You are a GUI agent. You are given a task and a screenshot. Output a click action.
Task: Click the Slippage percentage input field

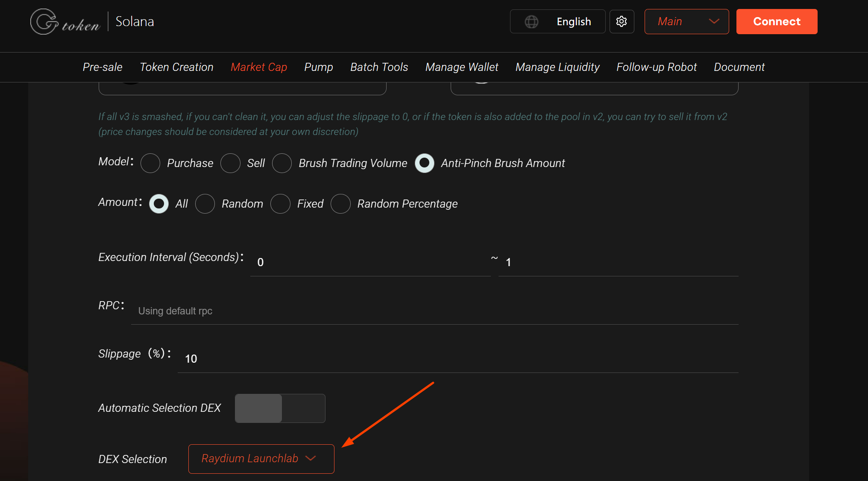458,359
